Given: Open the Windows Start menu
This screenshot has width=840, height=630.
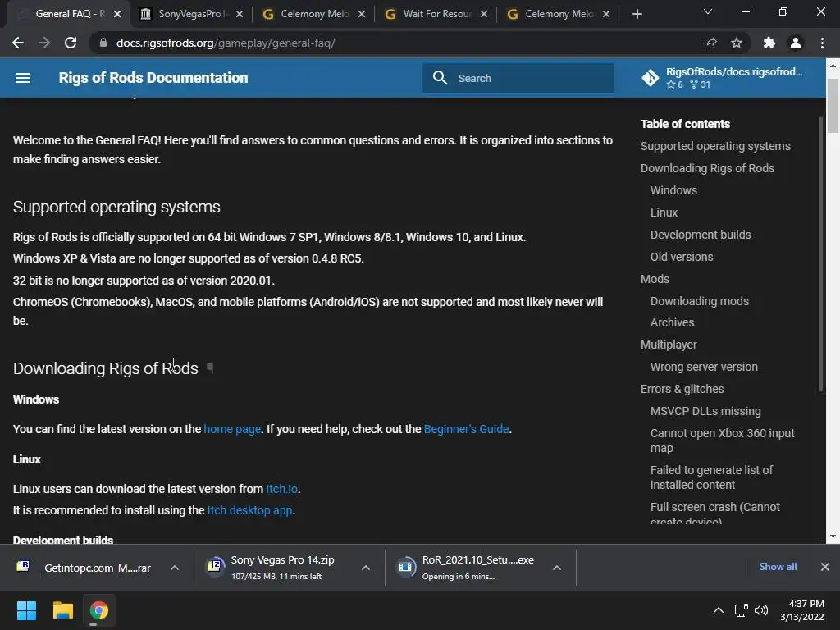Looking at the screenshot, I should tap(26, 610).
